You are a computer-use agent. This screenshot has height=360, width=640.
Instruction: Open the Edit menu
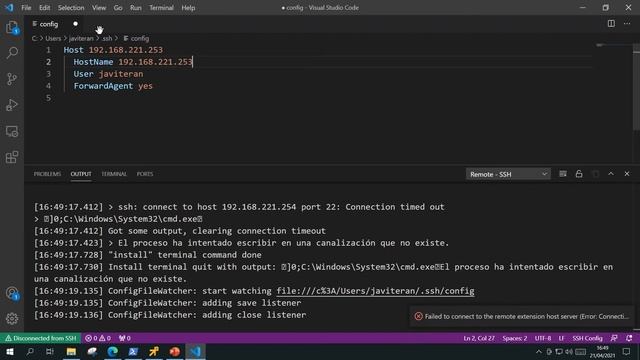click(44, 8)
